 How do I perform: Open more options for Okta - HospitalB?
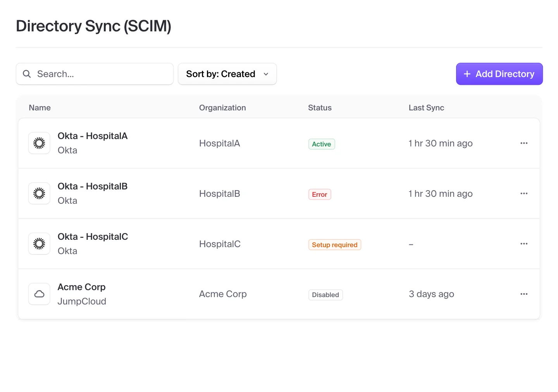pos(524,193)
